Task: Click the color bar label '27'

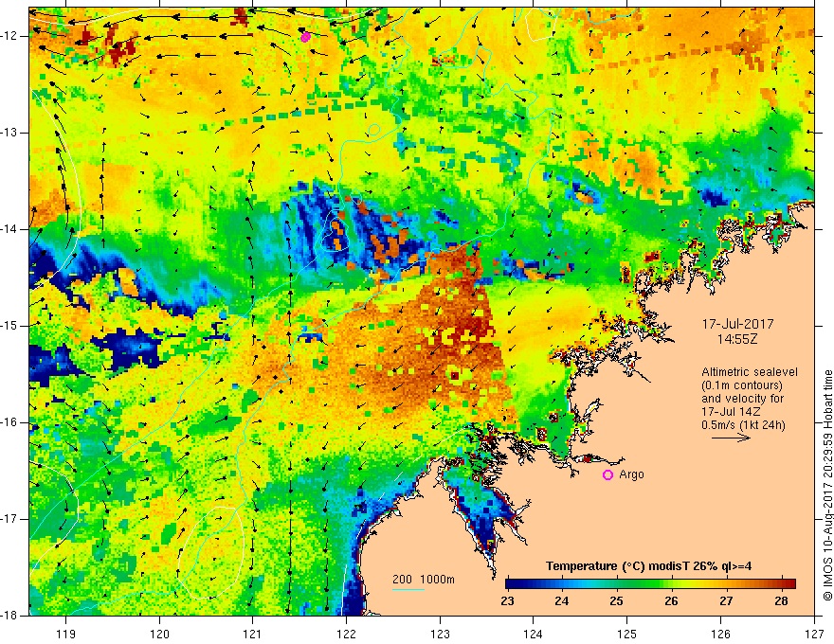Action: click(x=726, y=601)
